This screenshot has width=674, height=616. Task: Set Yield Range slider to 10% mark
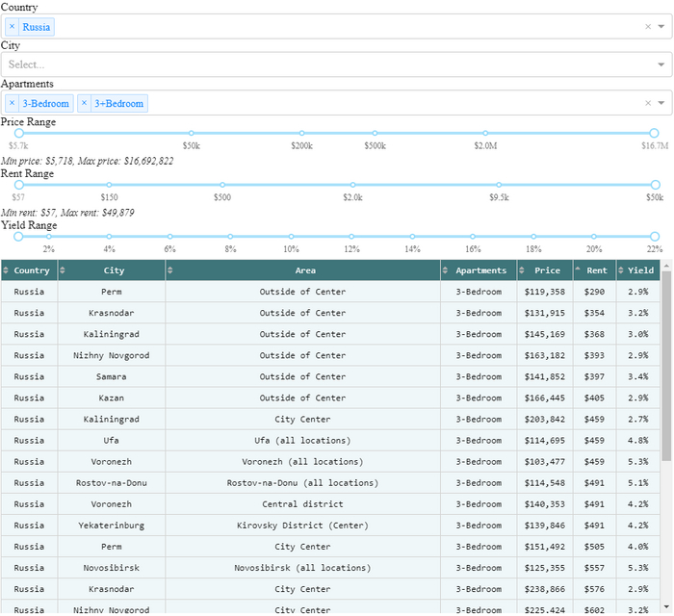coord(291,236)
